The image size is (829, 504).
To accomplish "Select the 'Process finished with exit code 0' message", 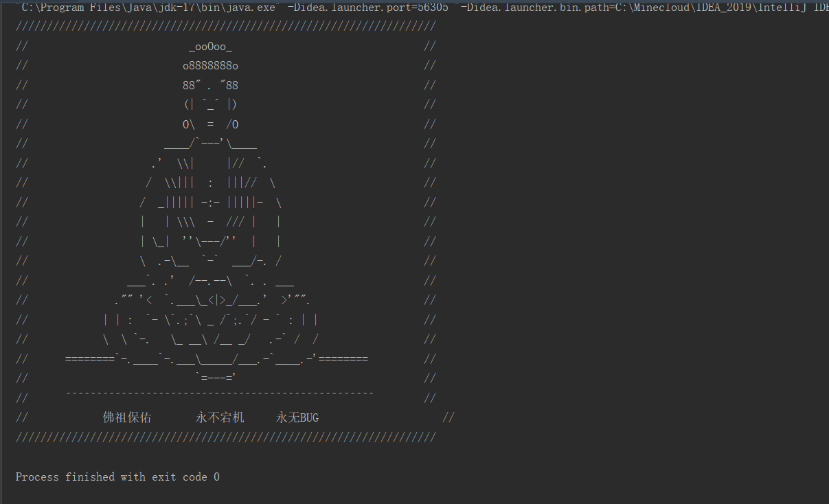I will click(117, 477).
